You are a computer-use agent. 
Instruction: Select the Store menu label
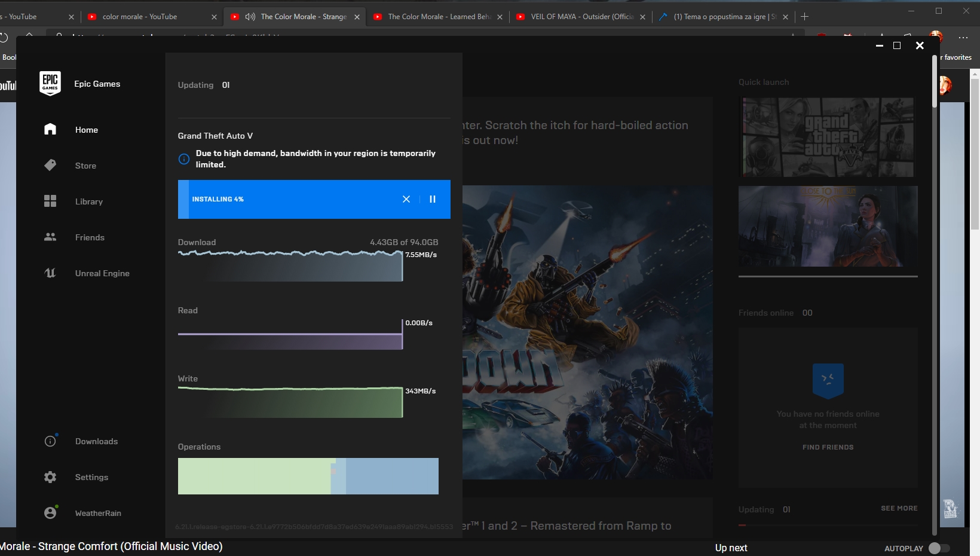pos(85,166)
